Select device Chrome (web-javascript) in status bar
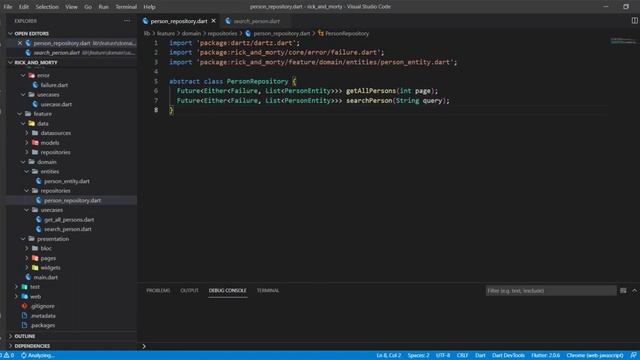This screenshot has height=360, width=640. (595, 355)
